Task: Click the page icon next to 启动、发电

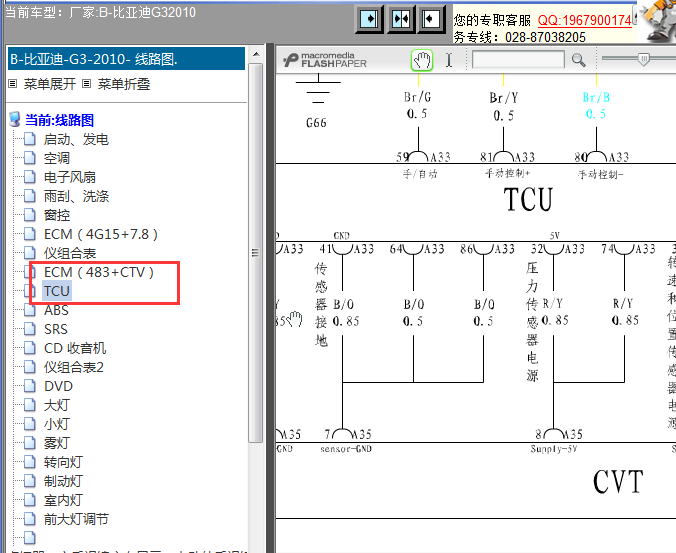Action: click(29, 139)
